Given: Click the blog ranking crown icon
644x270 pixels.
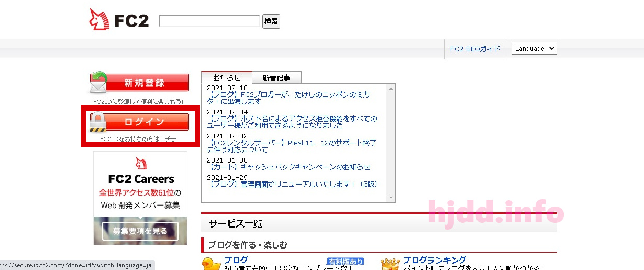Looking at the screenshot, I should pos(390,263).
